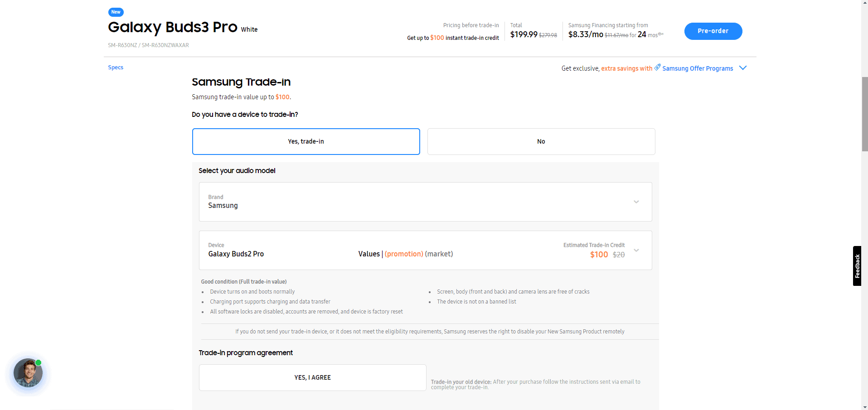
Task: Click the blue "New" badge
Action: 116,12
